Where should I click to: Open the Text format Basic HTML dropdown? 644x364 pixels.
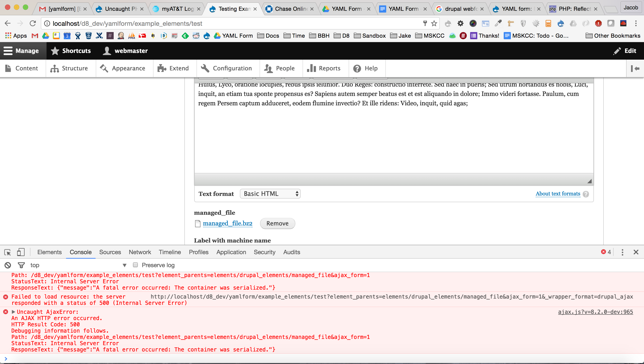click(270, 194)
